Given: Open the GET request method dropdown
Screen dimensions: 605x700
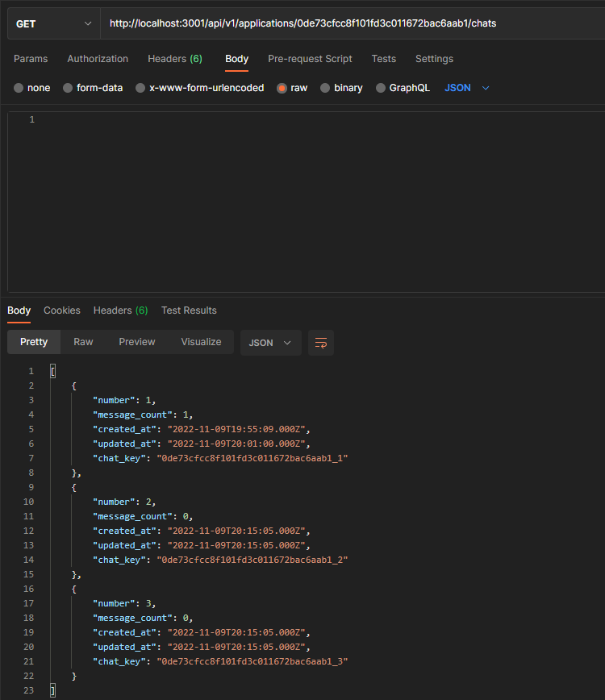Looking at the screenshot, I should [52, 23].
